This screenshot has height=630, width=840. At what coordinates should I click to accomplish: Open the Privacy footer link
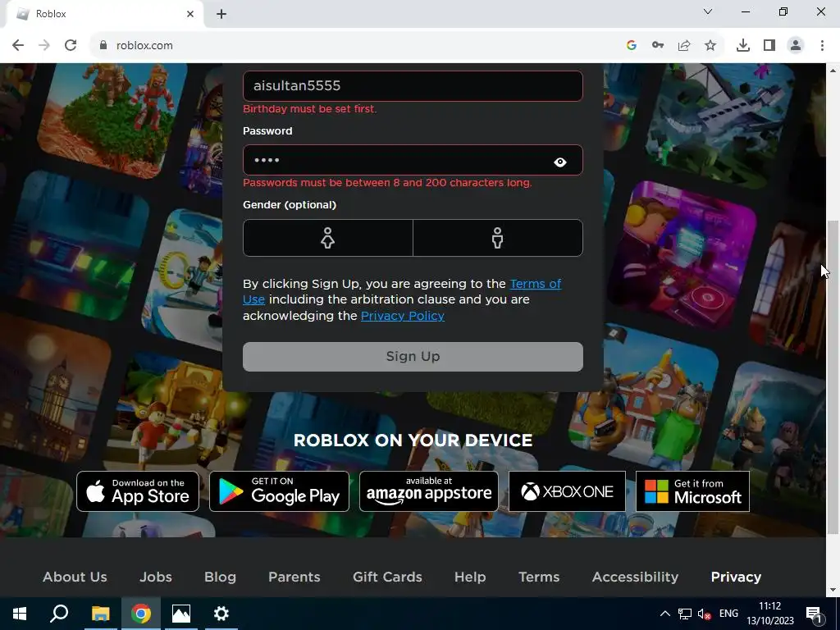(736, 577)
